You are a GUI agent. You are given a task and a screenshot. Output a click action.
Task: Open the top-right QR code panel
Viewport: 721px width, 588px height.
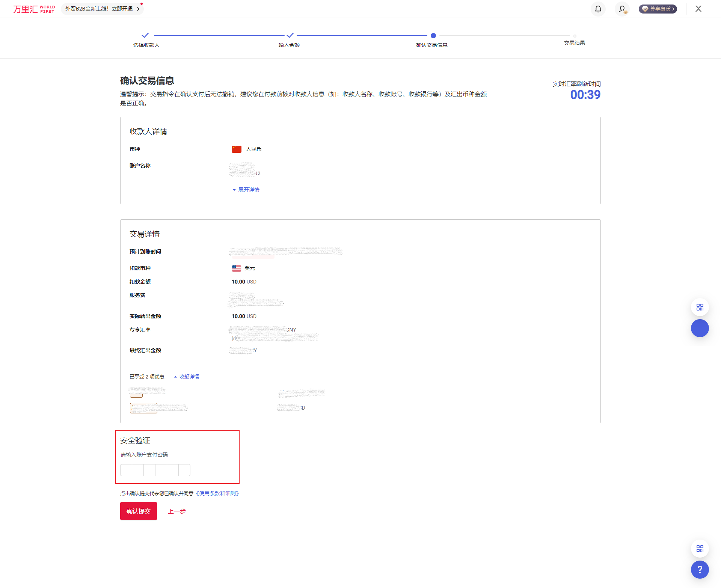tap(699, 307)
